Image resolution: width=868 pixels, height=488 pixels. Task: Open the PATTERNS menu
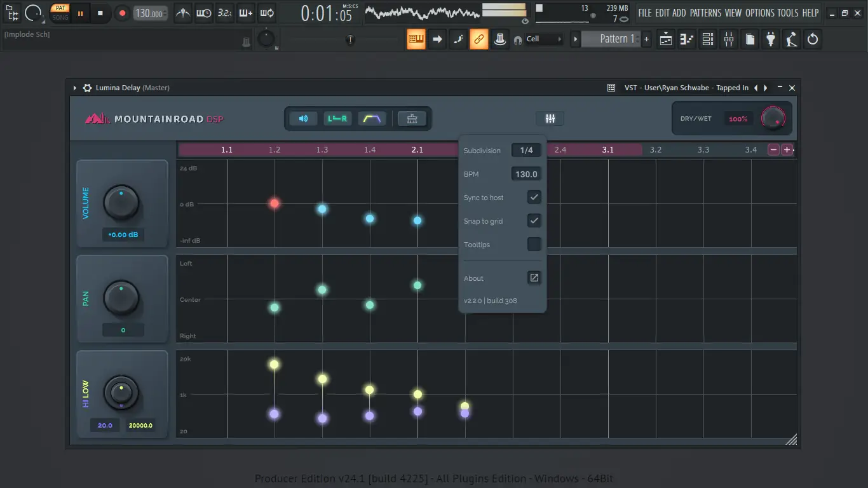705,13
